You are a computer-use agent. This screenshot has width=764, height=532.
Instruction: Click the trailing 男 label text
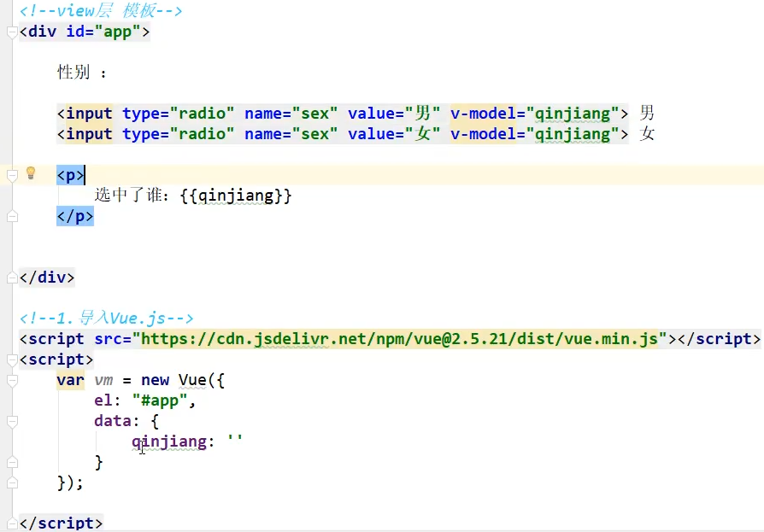(647, 113)
